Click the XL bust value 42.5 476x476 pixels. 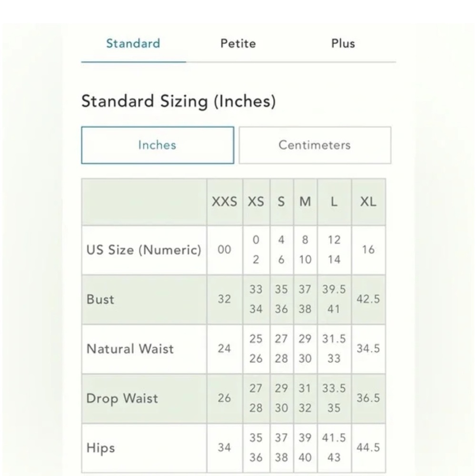(368, 299)
